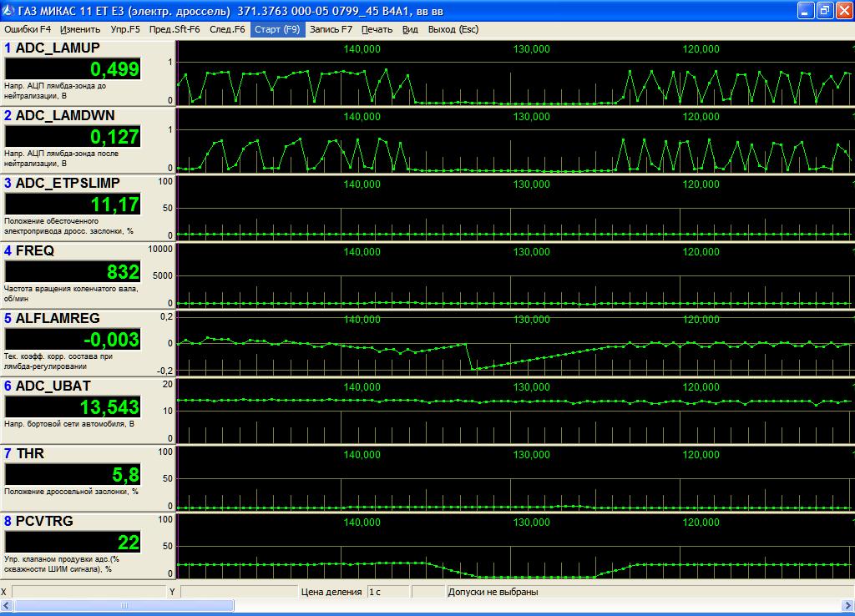Click the Цена деления value 1 с

[387, 592]
